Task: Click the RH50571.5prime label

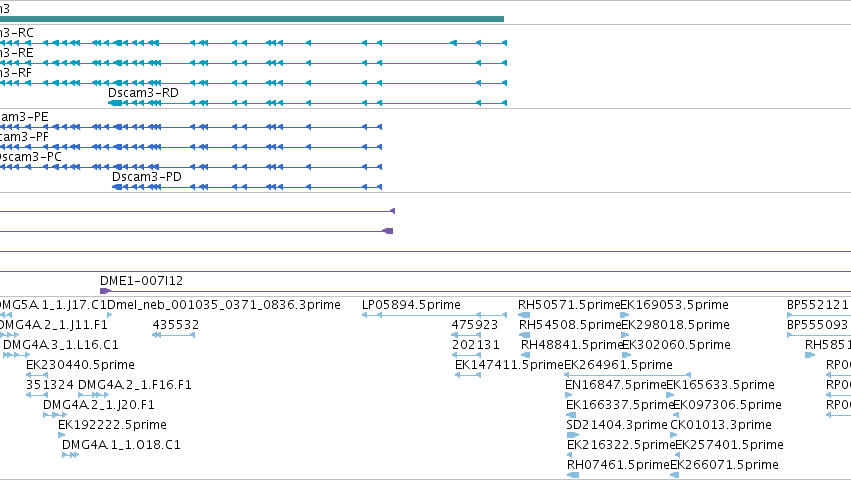Action: tap(569, 305)
